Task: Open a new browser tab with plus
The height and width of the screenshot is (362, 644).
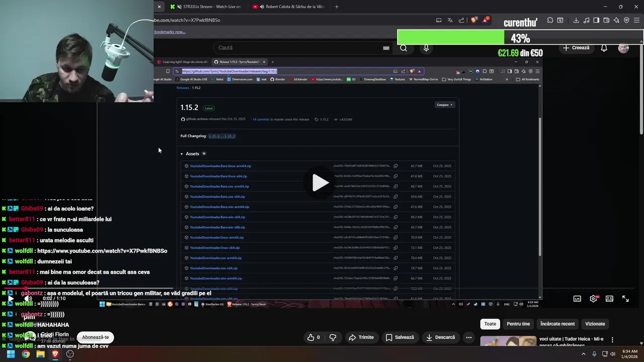Action: click(337, 7)
